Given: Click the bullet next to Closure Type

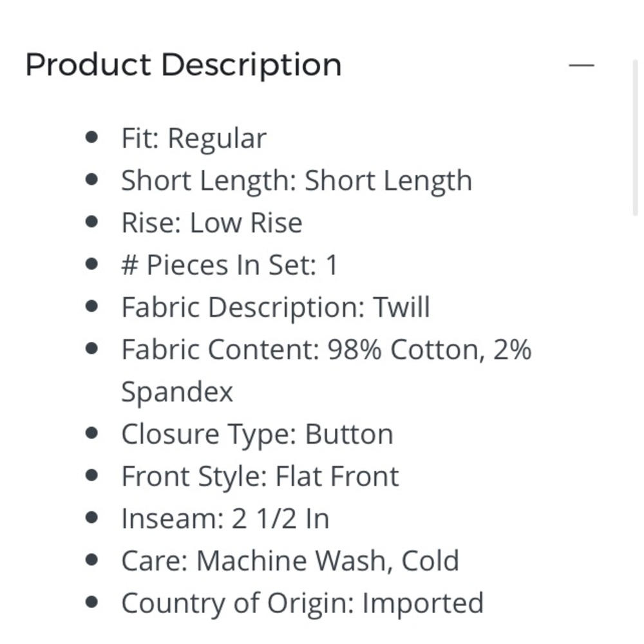Looking at the screenshot, I should [x=91, y=433].
